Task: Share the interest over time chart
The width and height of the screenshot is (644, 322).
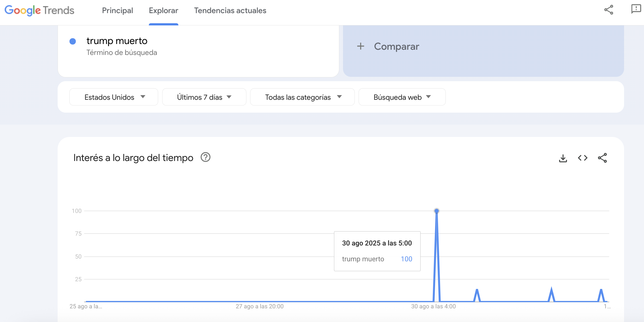Action: click(x=602, y=158)
